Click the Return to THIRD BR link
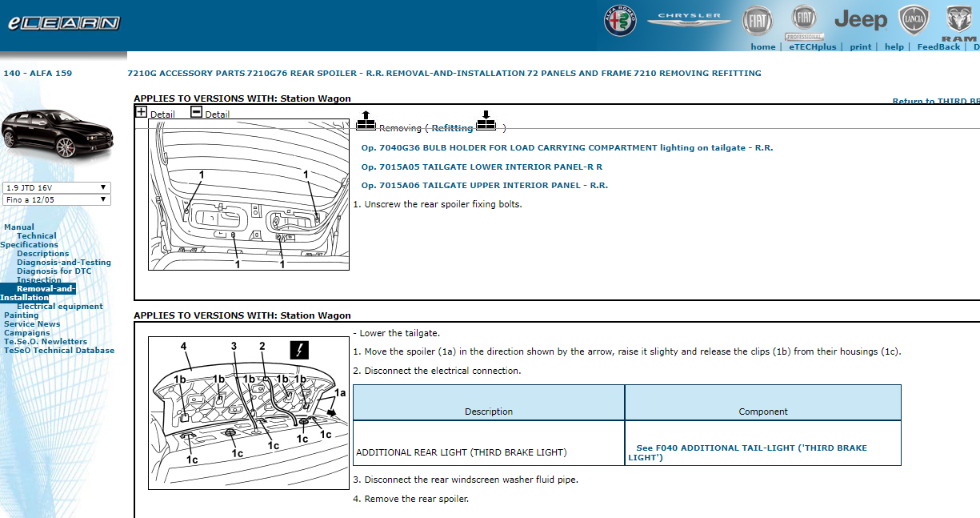 tap(936, 102)
